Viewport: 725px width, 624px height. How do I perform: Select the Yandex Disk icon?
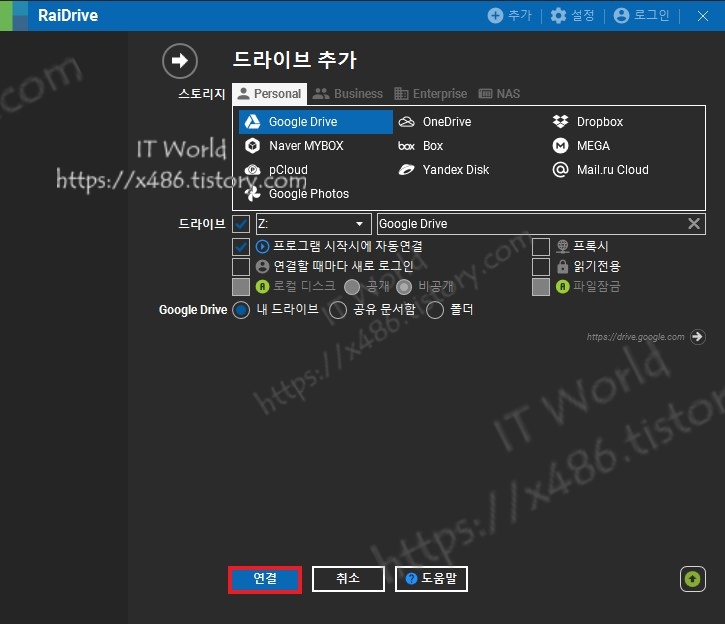coord(406,170)
